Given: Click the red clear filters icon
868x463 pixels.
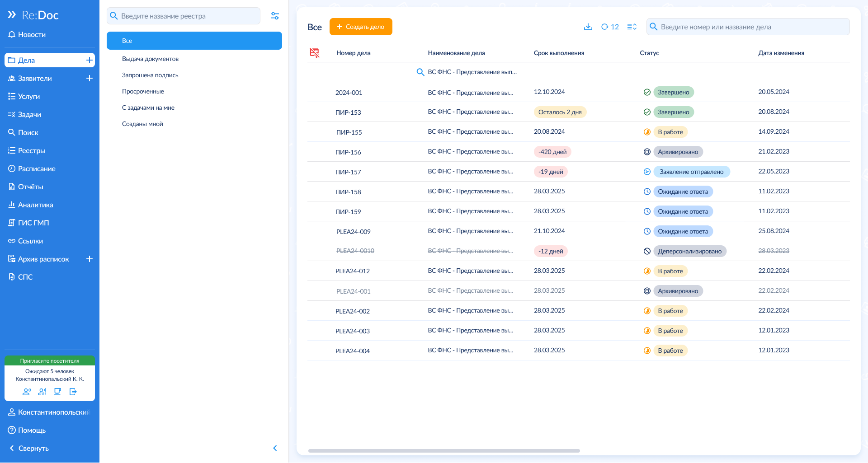Looking at the screenshot, I should click(x=315, y=53).
